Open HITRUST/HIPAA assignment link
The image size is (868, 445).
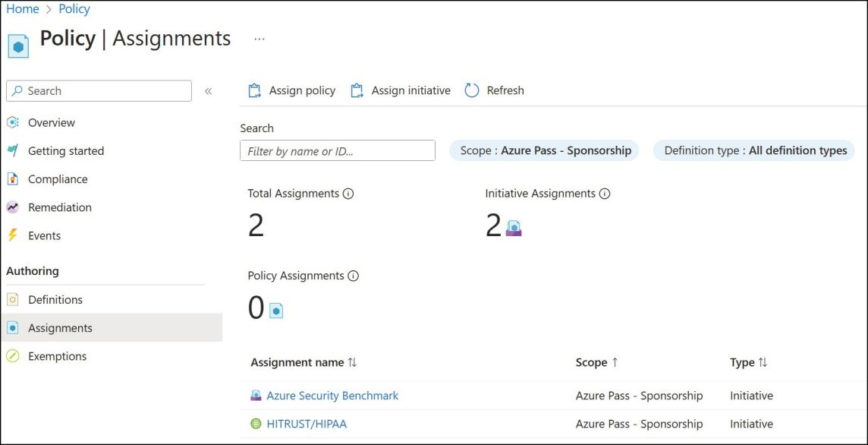(x=307, y=424)
